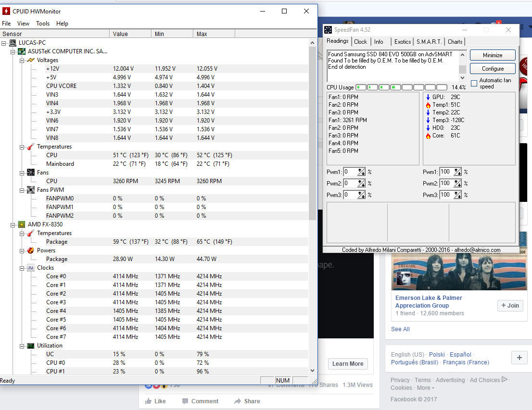Collapse the motherboard Temperatures section
This screenshot has width=532, height=410.
22,147
